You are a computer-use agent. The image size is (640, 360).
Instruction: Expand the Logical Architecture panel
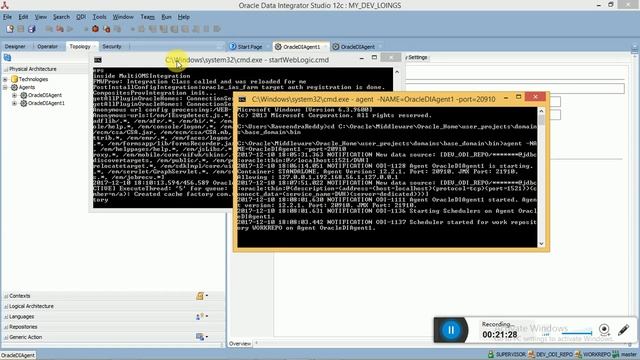pos(6,306)
